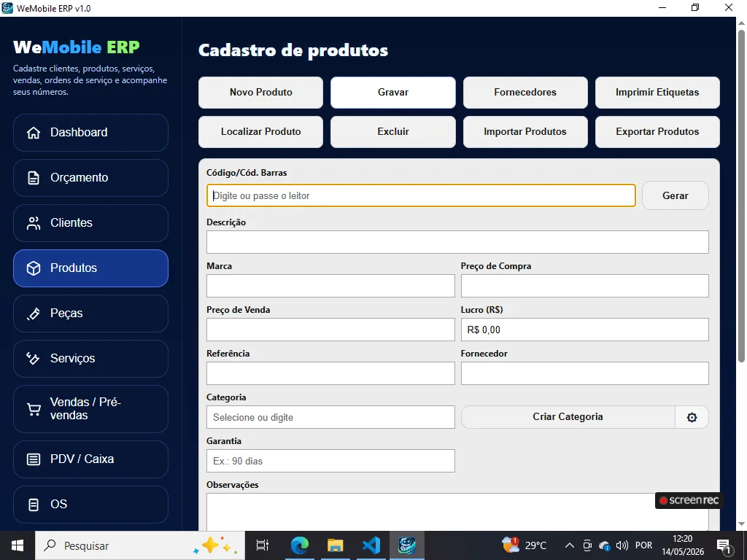Click the Fornecedor input field
Viewport: 747px width, 560px height.
[584, 373]
